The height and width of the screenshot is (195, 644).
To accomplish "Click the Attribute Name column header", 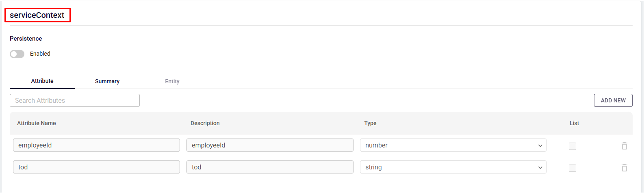I will (x=37, y=123).
